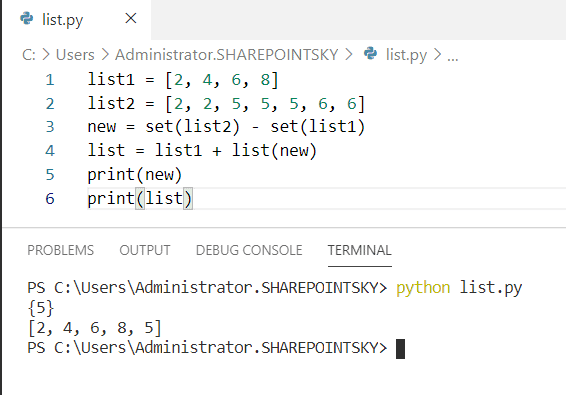Click line number 6 in the gutter

pyautogui.click(x=50, y=199)
